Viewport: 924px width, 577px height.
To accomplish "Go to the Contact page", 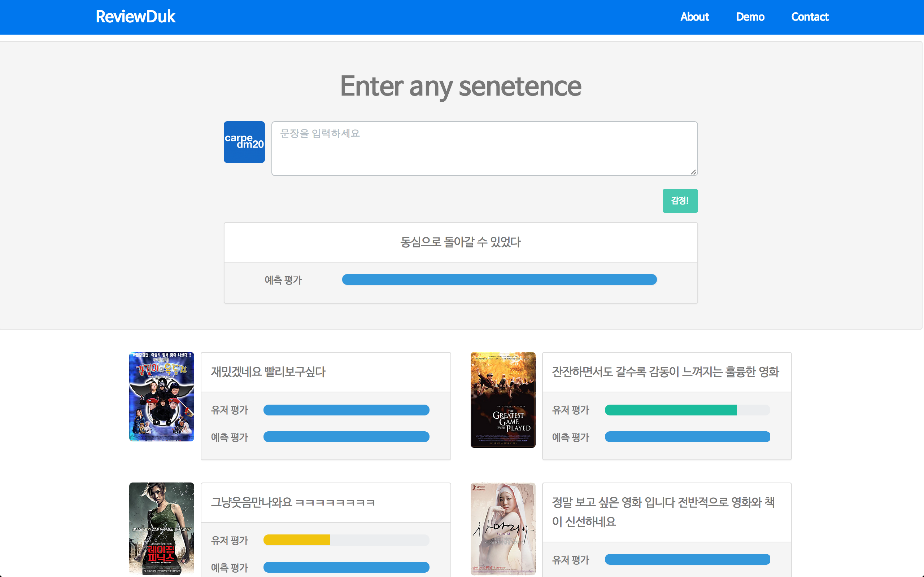I will point(810,17).
